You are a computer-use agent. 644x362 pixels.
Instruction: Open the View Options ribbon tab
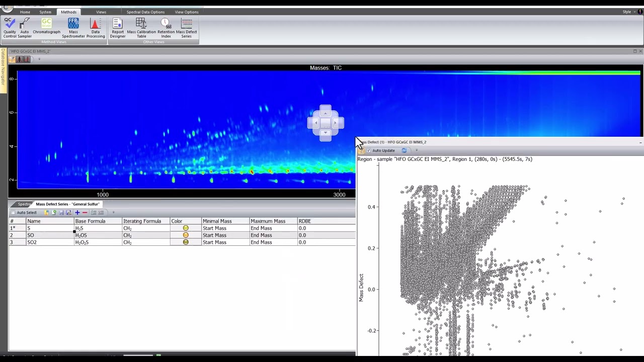[187, 12]
